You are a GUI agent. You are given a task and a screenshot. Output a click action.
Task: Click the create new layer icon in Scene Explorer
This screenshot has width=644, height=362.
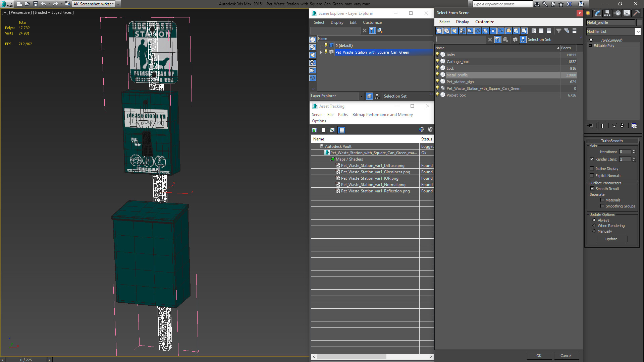click(380, 31)
